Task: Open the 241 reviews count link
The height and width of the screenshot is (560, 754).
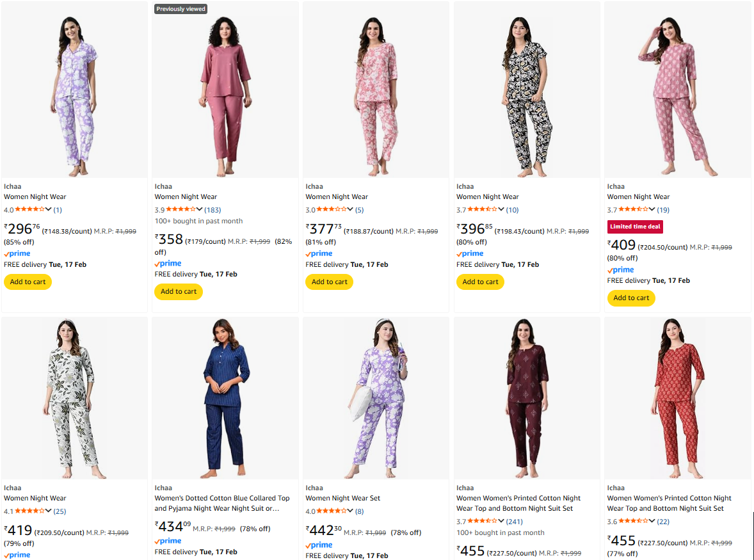Action: tap(515, 522)
